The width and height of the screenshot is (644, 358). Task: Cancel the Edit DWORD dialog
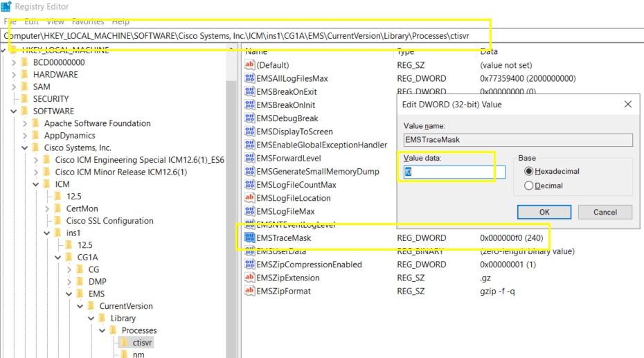tap(605, 213)
